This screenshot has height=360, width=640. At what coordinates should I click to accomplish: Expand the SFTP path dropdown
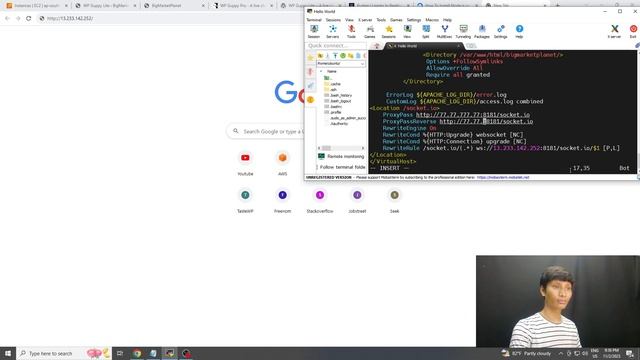click(362, 64)
